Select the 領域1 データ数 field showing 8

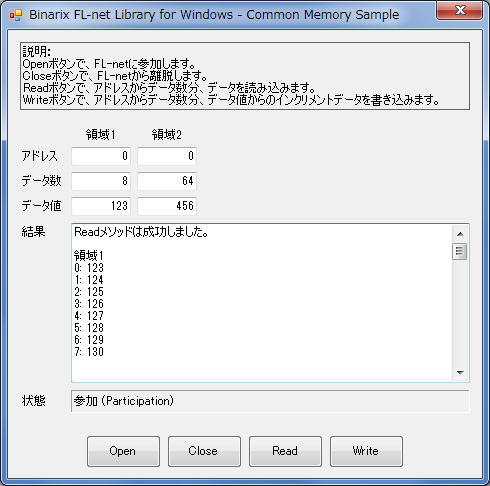tap(101, 181)
